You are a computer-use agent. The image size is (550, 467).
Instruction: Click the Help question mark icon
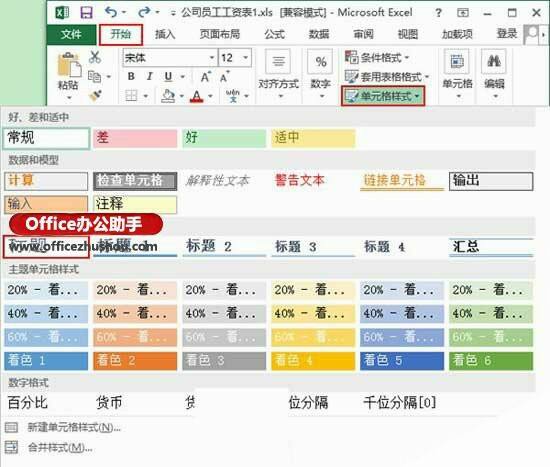pos(438,13)
